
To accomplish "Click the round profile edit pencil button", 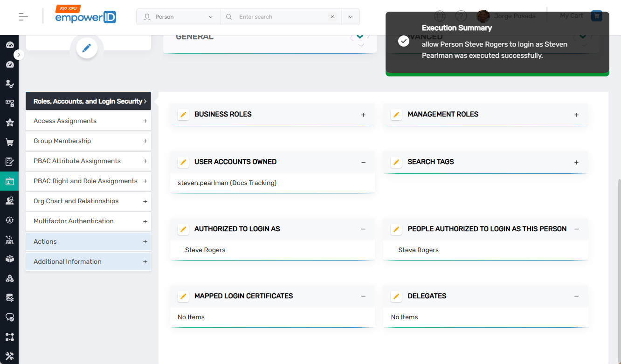I will coord(87,48).
